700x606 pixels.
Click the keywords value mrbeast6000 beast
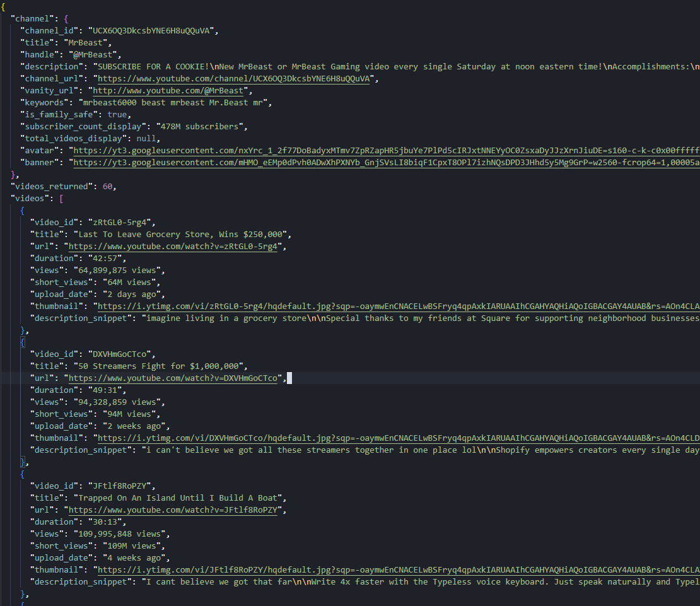[x=173, y=103]
